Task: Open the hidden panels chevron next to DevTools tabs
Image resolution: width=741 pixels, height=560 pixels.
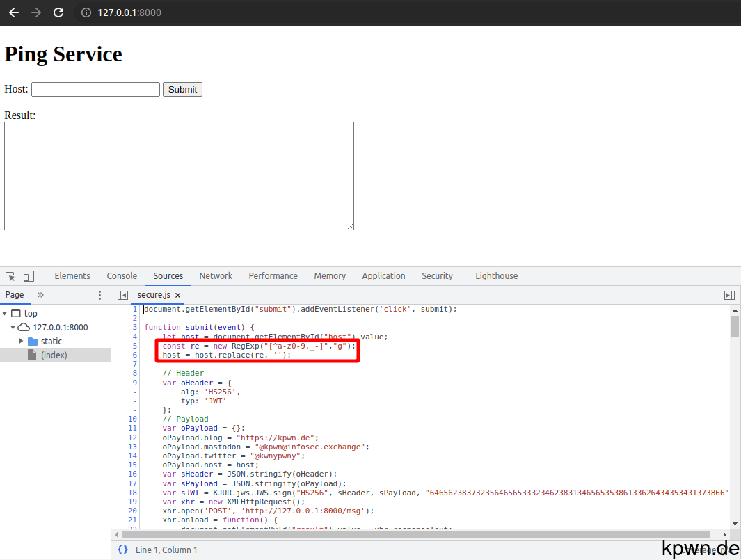Action: point(40,295)
